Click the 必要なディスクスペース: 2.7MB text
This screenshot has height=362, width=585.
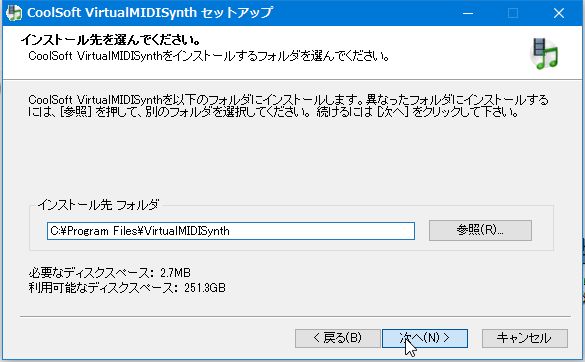coord(110,273)
